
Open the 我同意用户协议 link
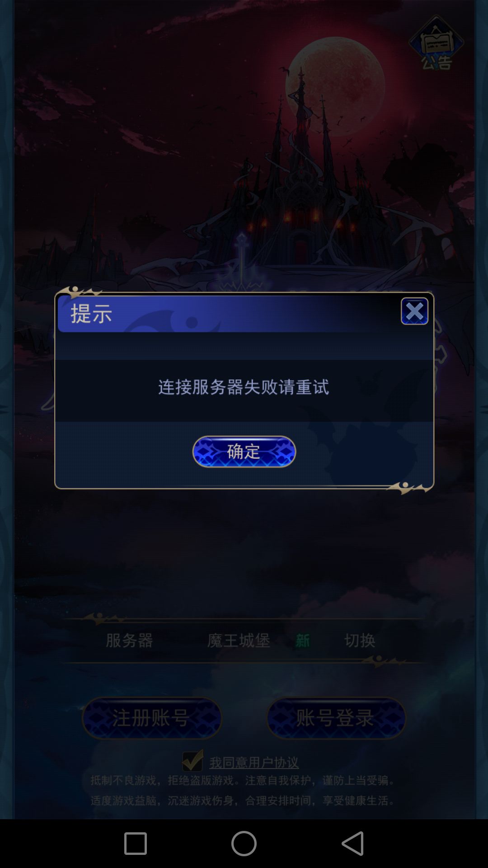[x=254, y=763]
